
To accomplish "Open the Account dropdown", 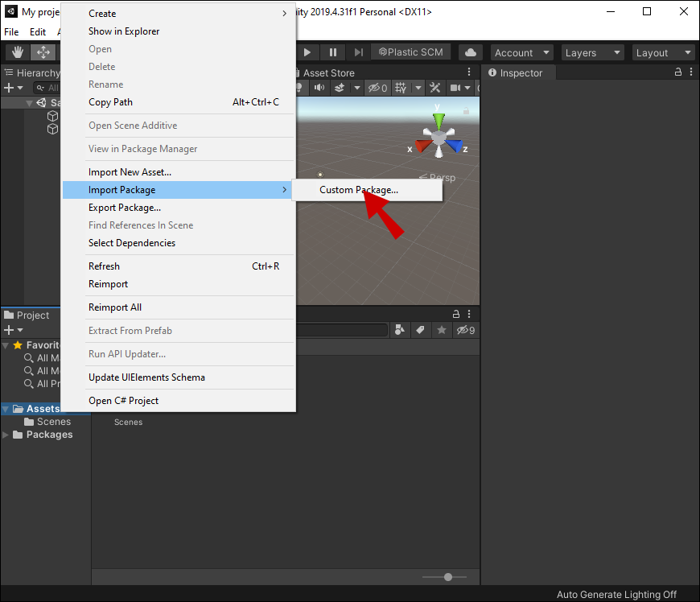I will (x=521, y=52).
